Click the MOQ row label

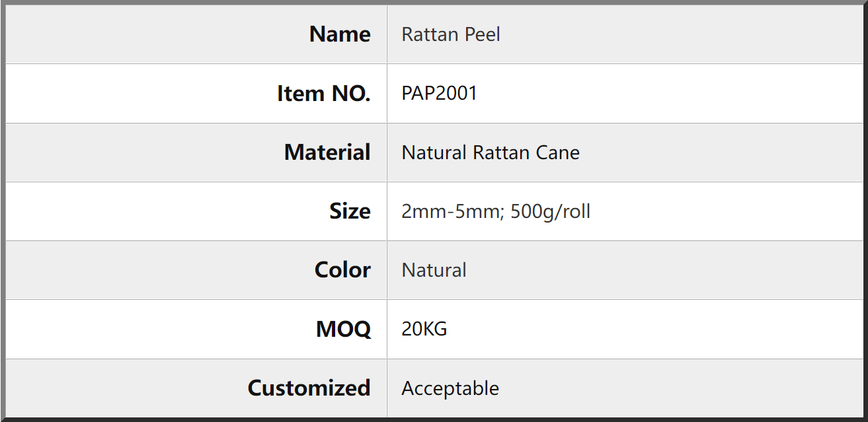pos(344,329)
